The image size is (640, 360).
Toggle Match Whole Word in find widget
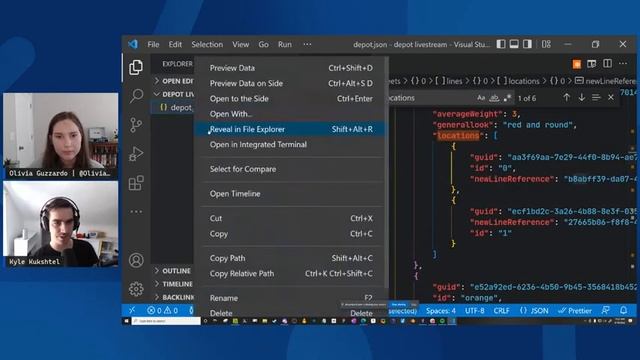pyautogui.click(x=494, y=98)
